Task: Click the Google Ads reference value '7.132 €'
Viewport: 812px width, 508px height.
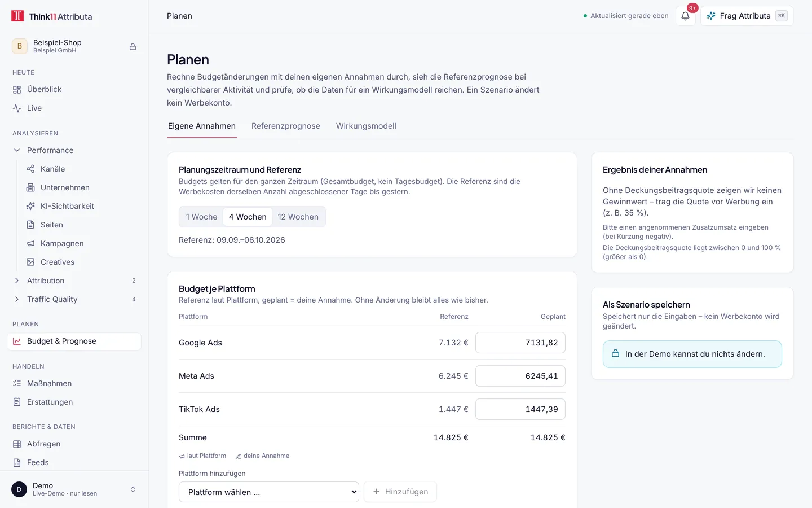Action: 453,343
